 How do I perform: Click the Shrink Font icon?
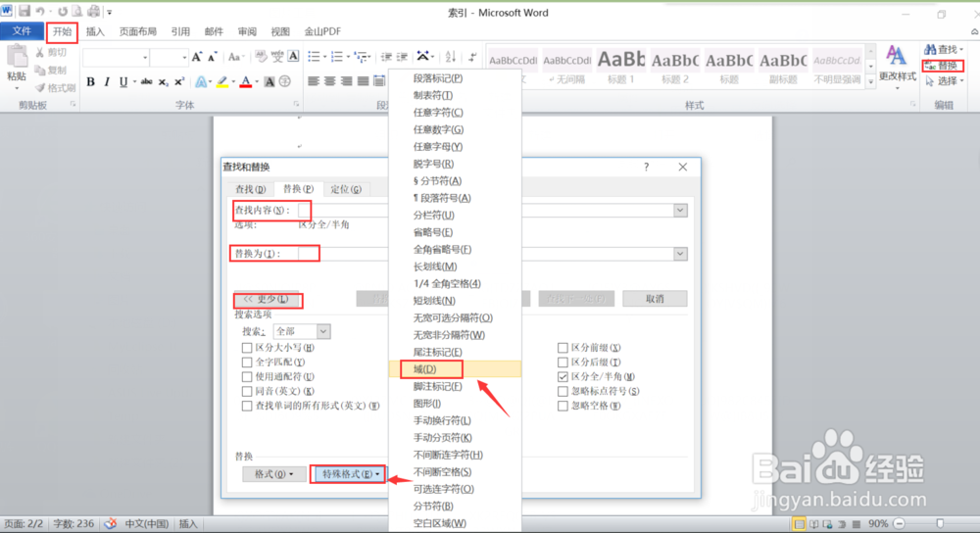tap(213, 58)
